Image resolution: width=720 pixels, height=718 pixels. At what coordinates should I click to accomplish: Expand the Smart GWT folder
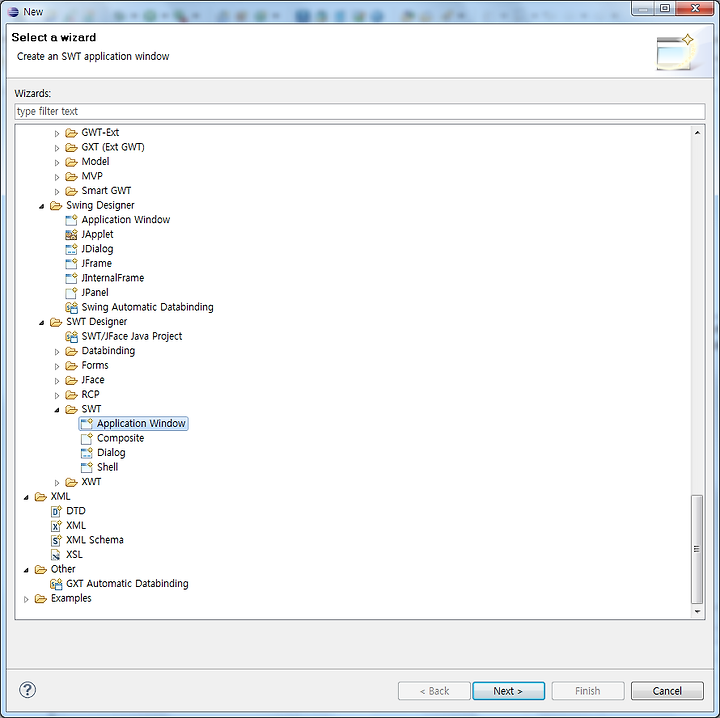coord(57,192)
